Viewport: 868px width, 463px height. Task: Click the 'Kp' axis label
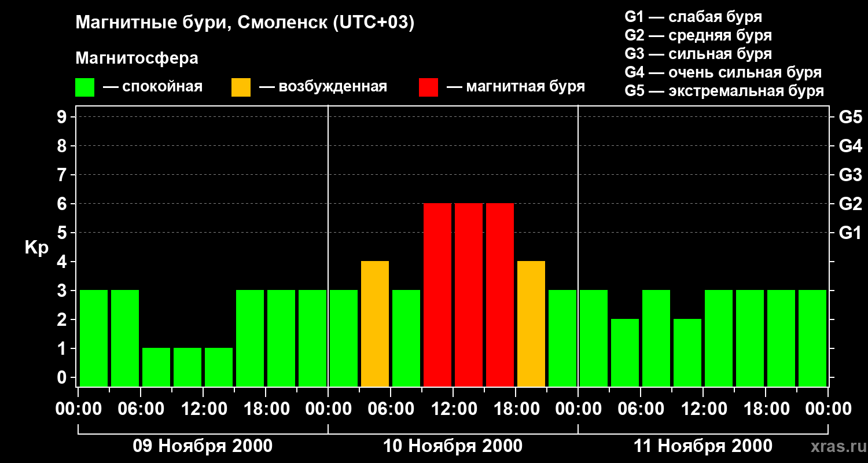36,248
